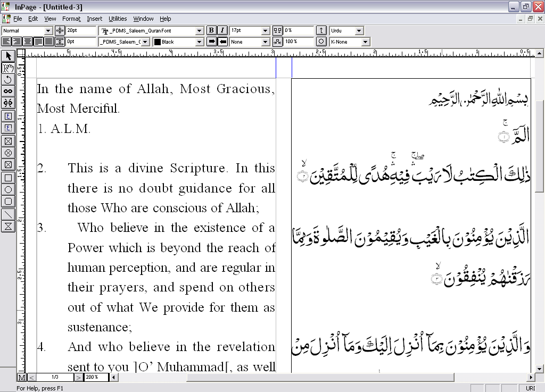
Task: Select the unlink text boxes tool
Action: (9, 103)
